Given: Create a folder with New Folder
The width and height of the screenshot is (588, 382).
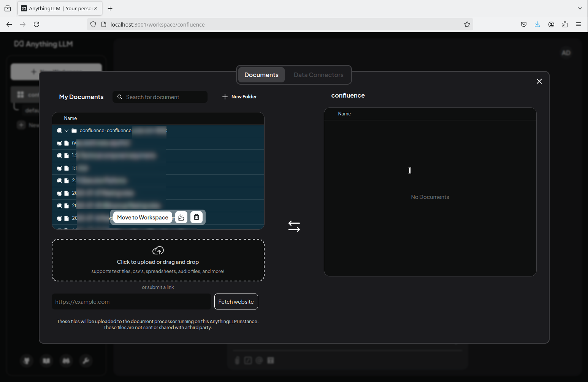Looking at the screenshot, I should [239, 97].
